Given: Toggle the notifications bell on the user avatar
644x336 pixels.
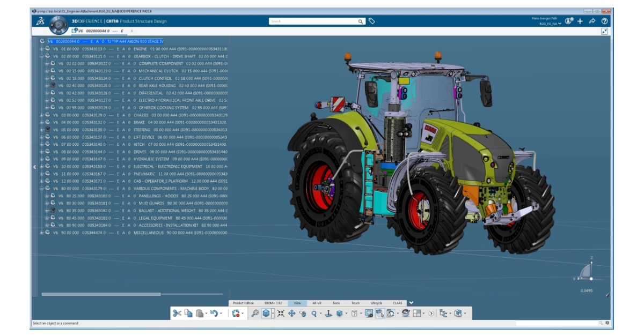Looking at the screenshot, I should point(568,20).
